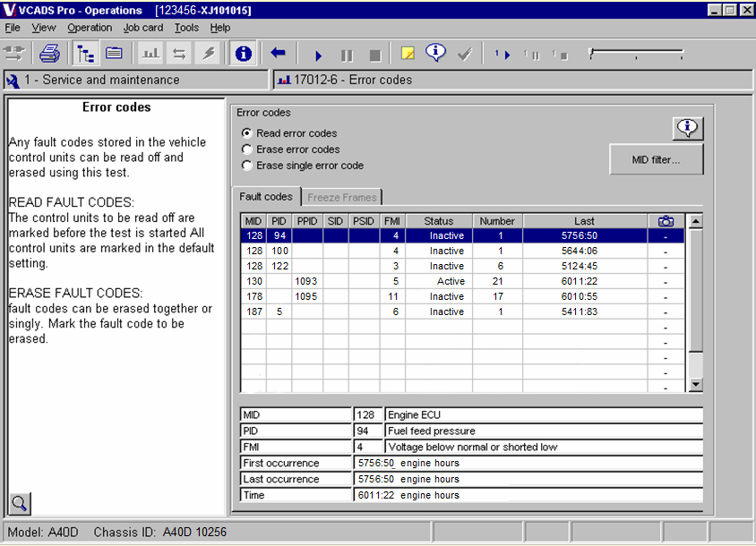Click Chassis ID A40D 10256 in status bar
756x546 pixels.
tap(159, 532)
